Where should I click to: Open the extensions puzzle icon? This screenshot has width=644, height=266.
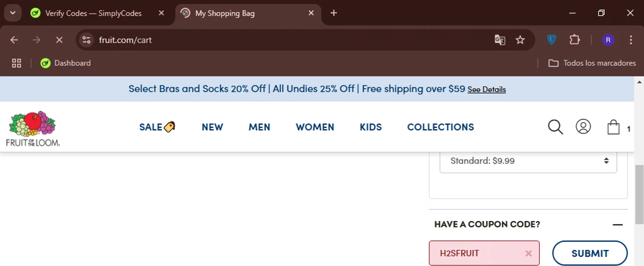[574, 40]
